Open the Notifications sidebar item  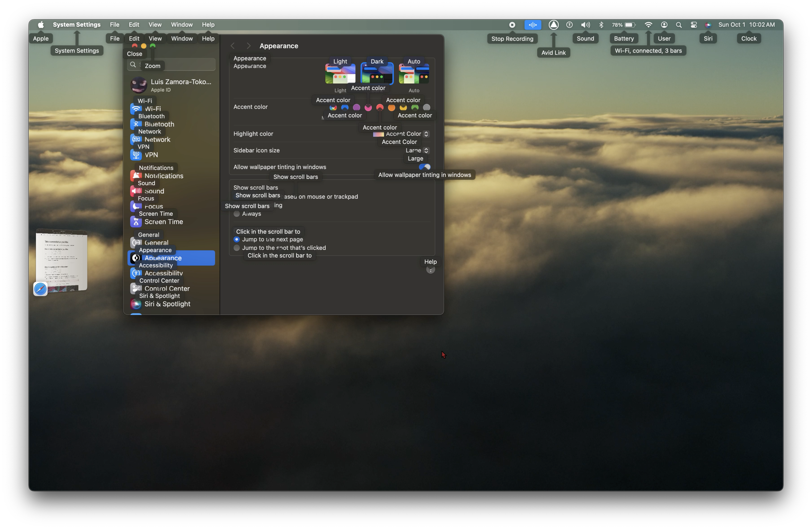(x=163, y=176)
